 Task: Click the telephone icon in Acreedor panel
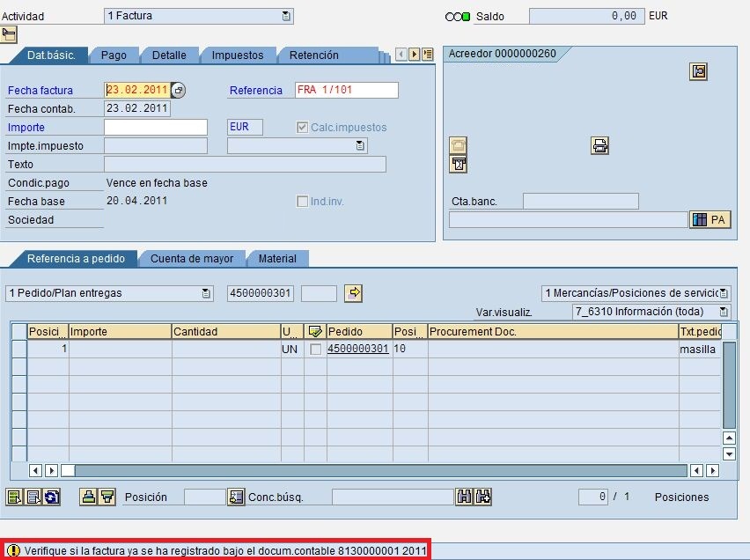(x=459, y=145)
